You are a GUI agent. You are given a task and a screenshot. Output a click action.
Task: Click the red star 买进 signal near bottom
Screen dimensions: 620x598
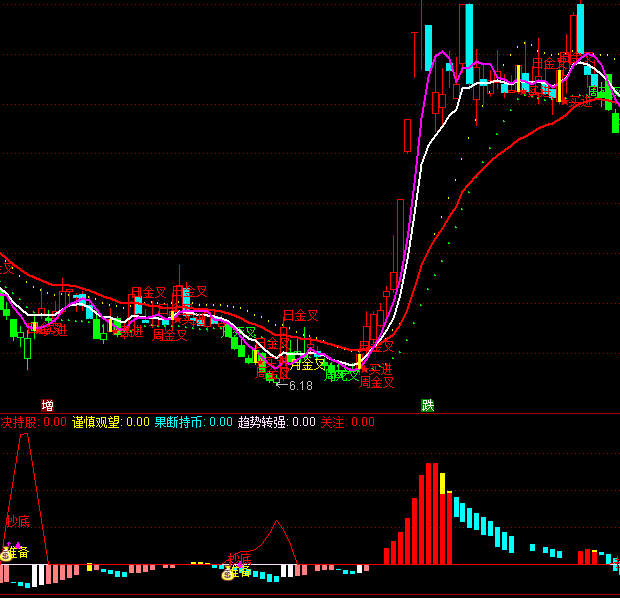coord(365,369)
